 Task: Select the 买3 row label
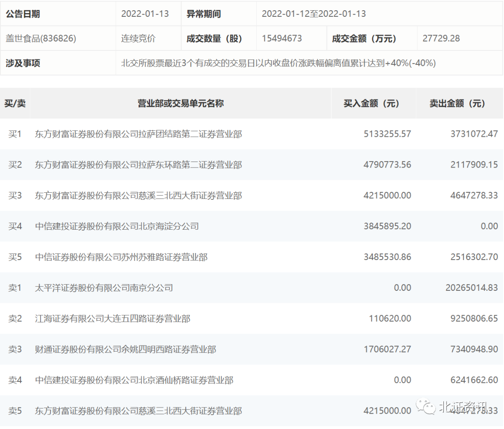(x=15, y=196)
